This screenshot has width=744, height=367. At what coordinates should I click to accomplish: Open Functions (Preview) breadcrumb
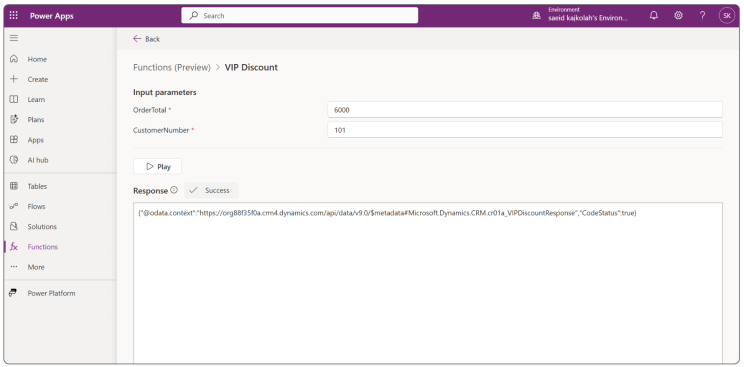click(172, 67)
